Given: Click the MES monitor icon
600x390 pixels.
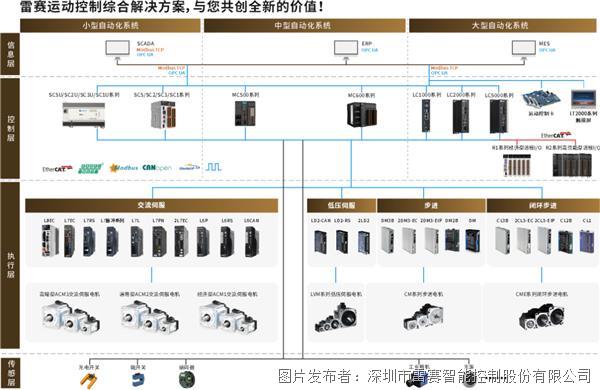Looking at the screenshot, I should coord(524,50).
